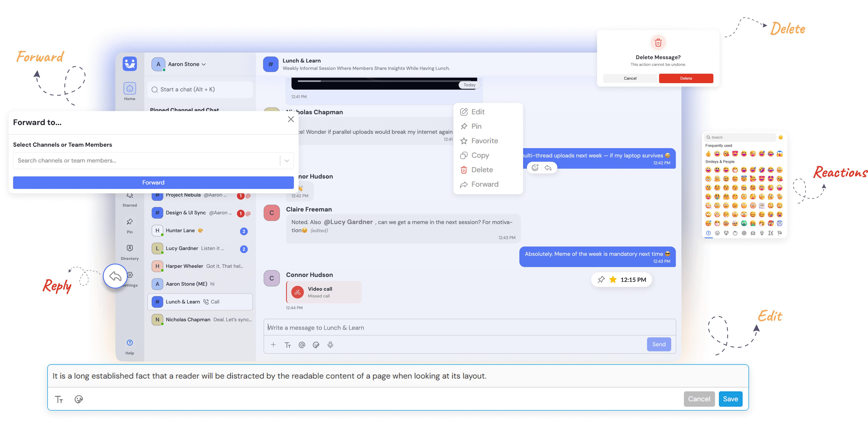Open the emoji skin tone selector dot
This screenshot has width=868, height=422.
coord(780,137)
